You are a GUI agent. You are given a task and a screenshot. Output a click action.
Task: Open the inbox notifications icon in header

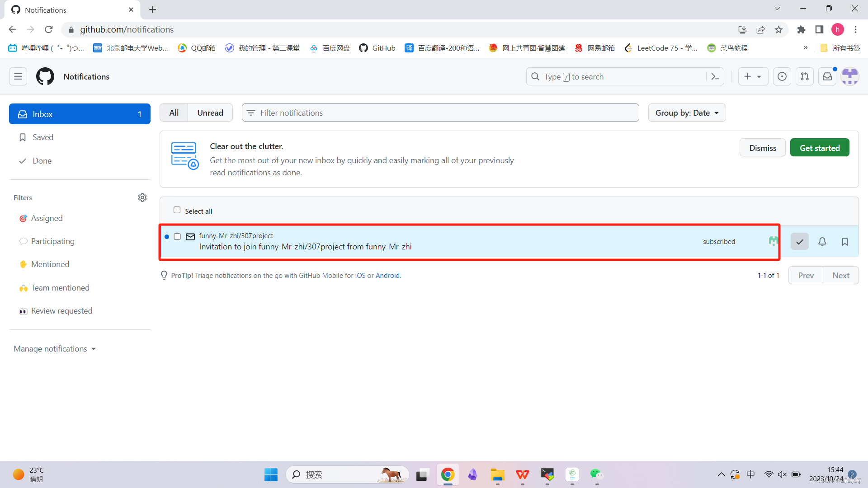point(827,76)
